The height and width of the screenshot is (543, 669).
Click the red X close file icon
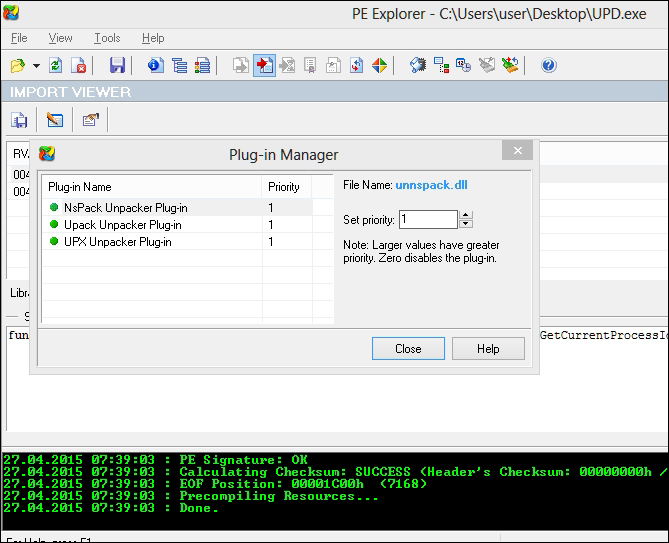click(x=80, y=66)
